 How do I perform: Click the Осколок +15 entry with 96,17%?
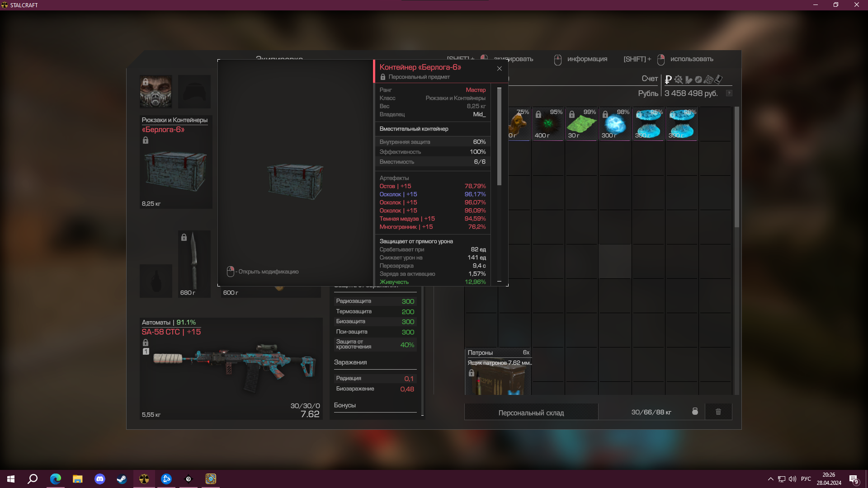click(433, 194)
